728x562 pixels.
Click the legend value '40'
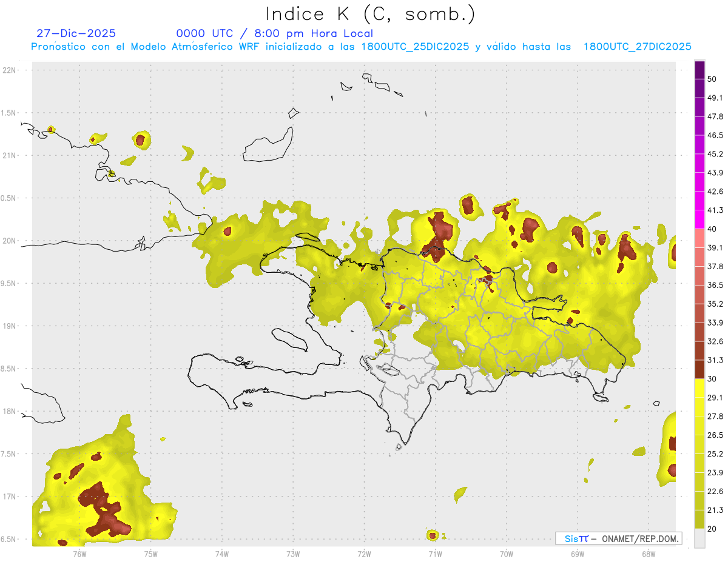[712, 229]
